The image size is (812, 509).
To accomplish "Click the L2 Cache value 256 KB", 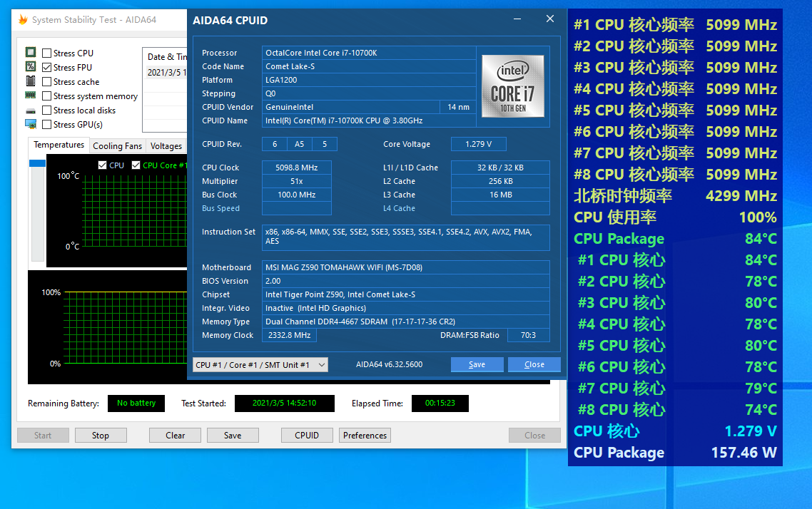I will 500,181.
